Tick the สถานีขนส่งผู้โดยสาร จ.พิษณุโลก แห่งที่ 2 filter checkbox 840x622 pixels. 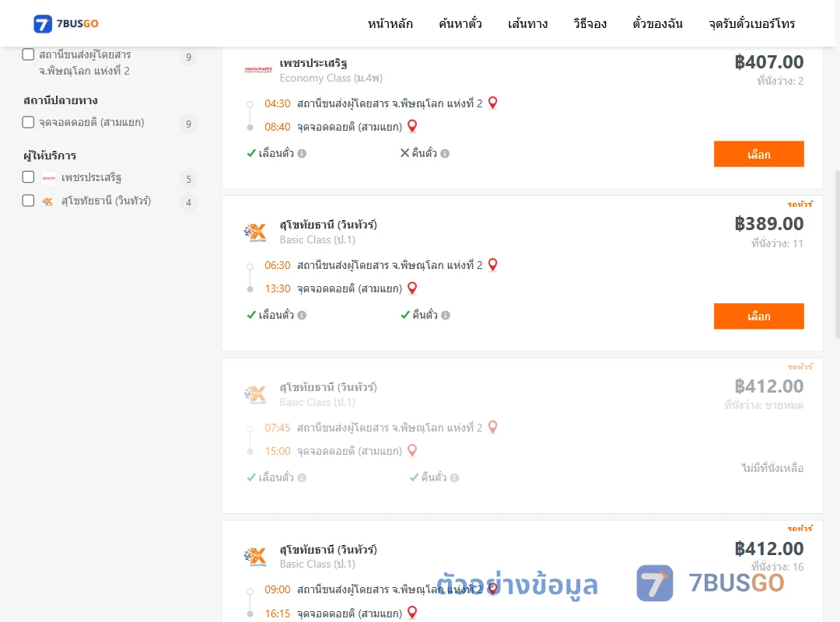pos(29,54)
